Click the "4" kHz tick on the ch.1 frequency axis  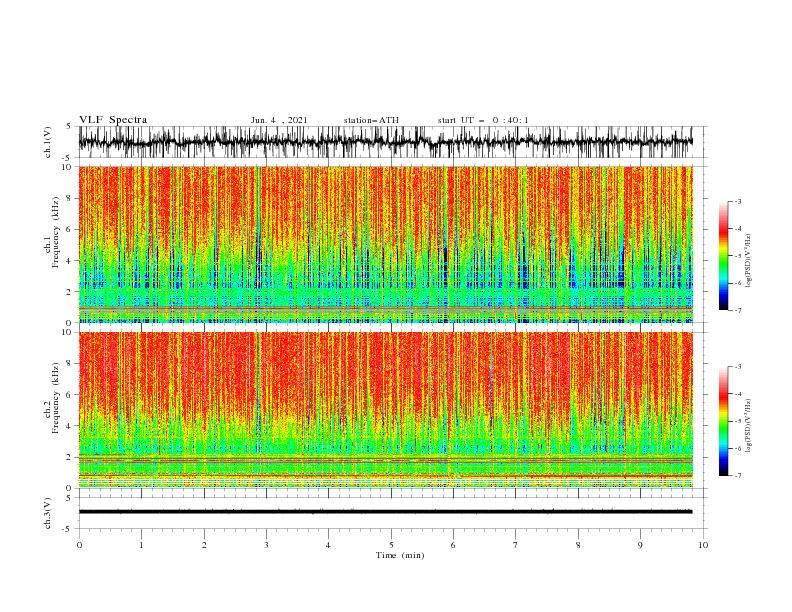[69, 261]
